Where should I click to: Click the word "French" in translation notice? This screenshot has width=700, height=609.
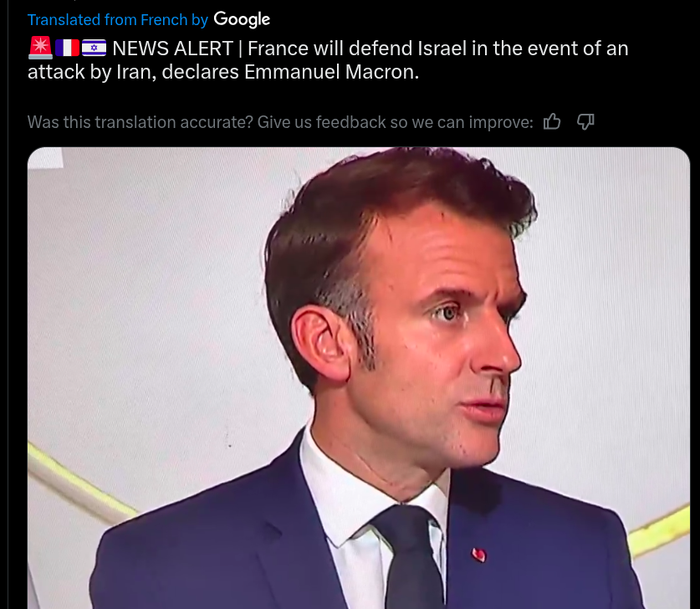point(164,20)
